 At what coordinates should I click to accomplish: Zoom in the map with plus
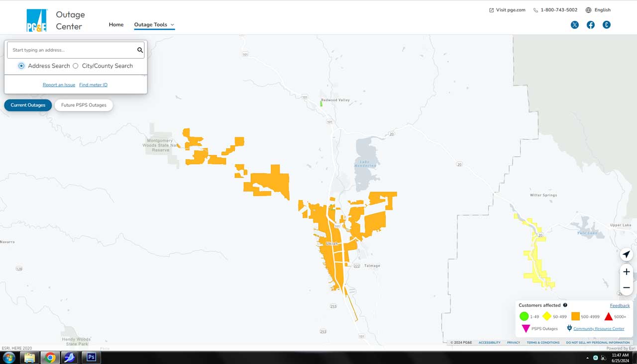pos(626,272)
